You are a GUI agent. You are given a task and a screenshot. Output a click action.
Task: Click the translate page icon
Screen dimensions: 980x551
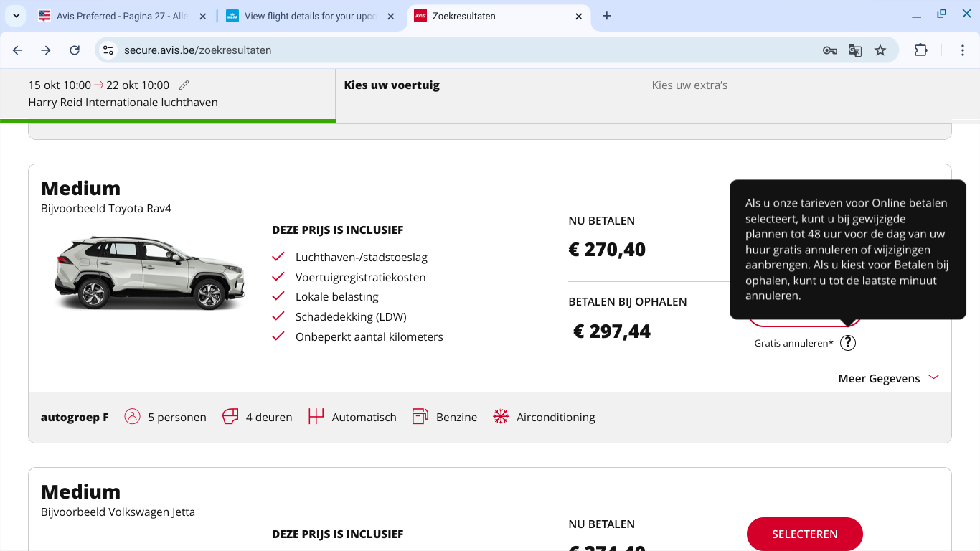854,50
